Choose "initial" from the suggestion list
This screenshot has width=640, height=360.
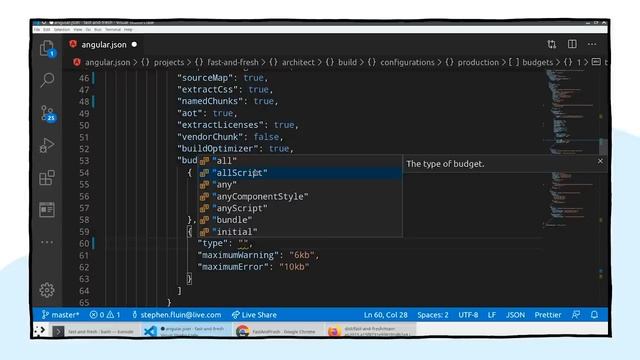point(300,231)
